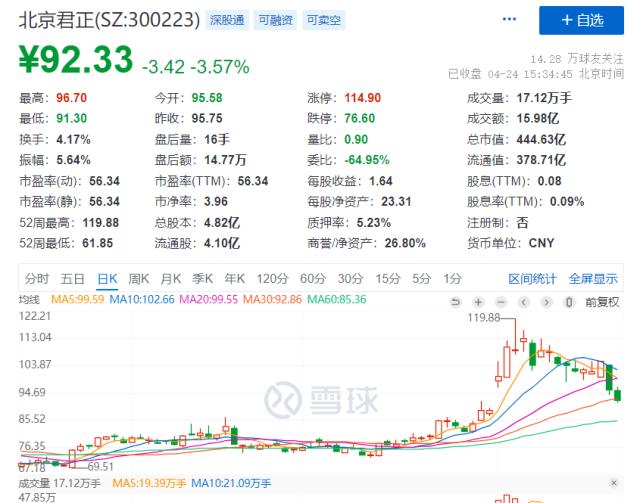Click the 119.88 peak candle on chart
This screenshot has height=503, width=640.
coord(516,340)
